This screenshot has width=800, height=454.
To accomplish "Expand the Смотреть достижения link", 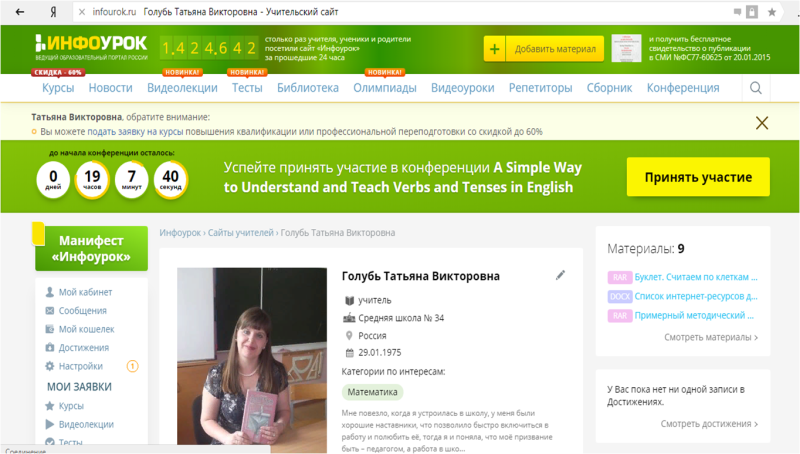I will [709, 424].
